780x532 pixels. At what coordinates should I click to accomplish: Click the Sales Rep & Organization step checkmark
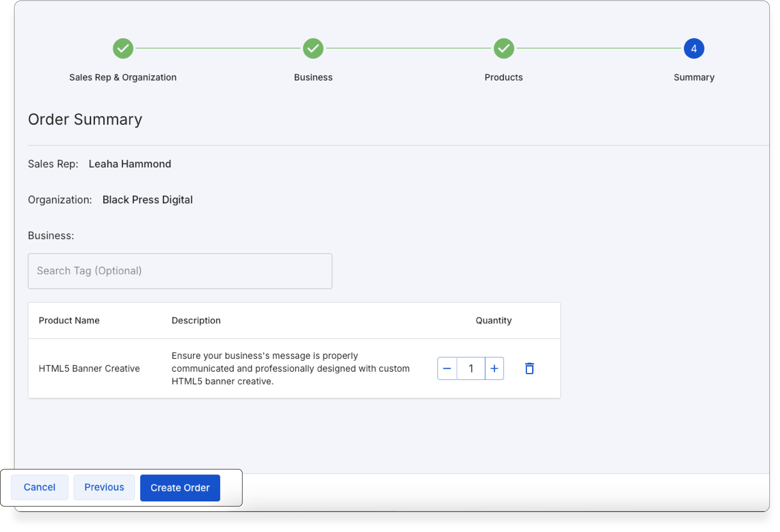(x=123, y=49)
